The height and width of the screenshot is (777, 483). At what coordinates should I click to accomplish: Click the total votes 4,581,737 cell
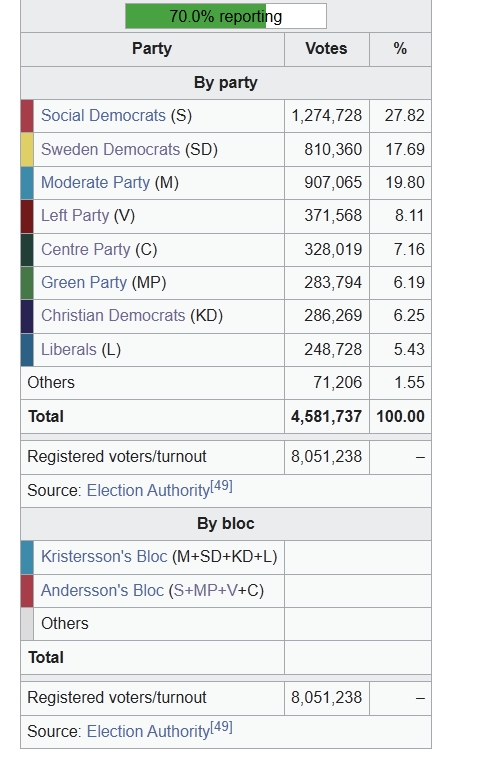pyautogui.click(x=326, y=416)
